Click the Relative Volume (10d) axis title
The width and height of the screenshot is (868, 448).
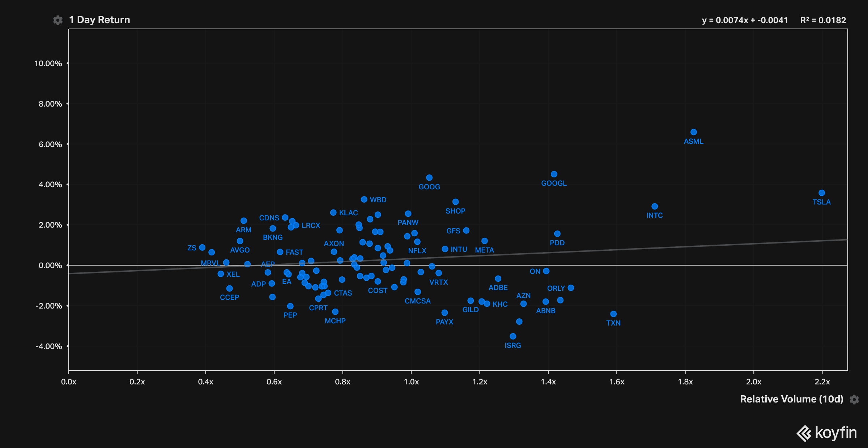pos(791,399)
